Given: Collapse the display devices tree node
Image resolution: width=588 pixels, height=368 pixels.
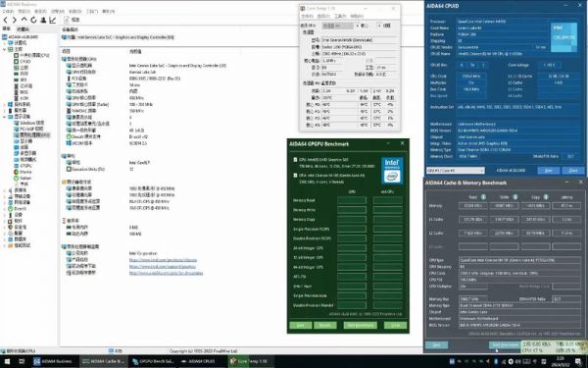Looking at the screenshot, I should (x=5, y=117).
